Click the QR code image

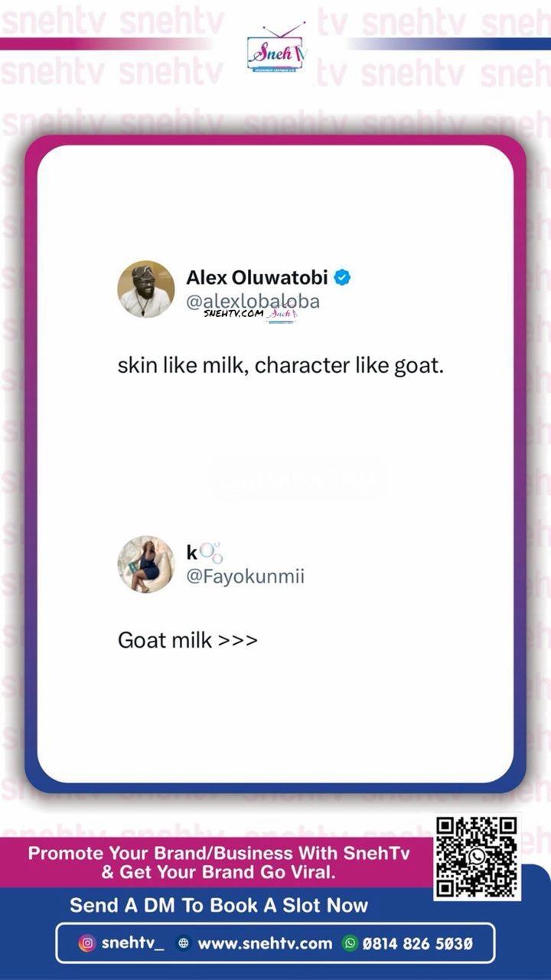[478, 857]
